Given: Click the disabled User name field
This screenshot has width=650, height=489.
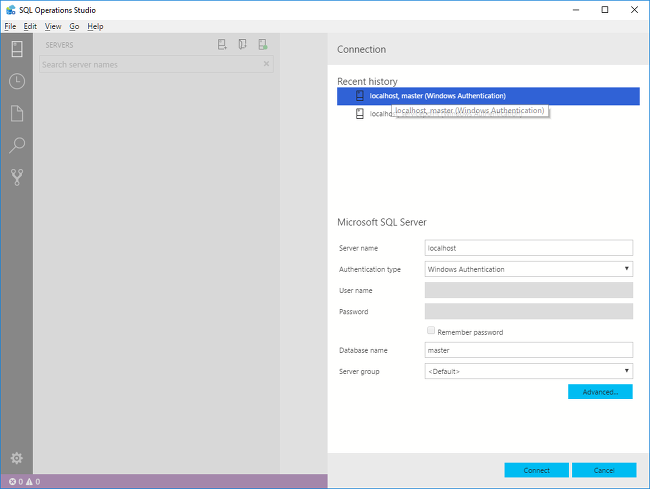Looking at the screenshot, I should 529,290.
